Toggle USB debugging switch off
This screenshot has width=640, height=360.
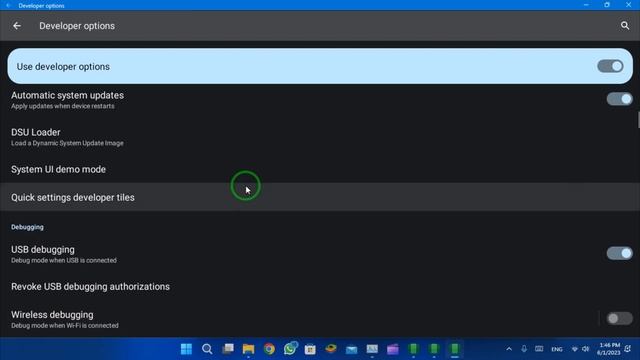(x=619, y=253)
